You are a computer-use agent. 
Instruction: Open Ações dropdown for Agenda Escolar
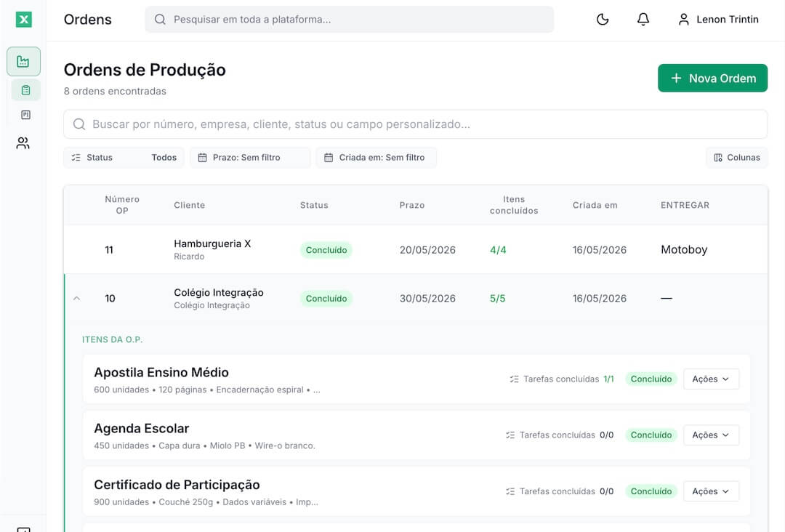[711, 435]
